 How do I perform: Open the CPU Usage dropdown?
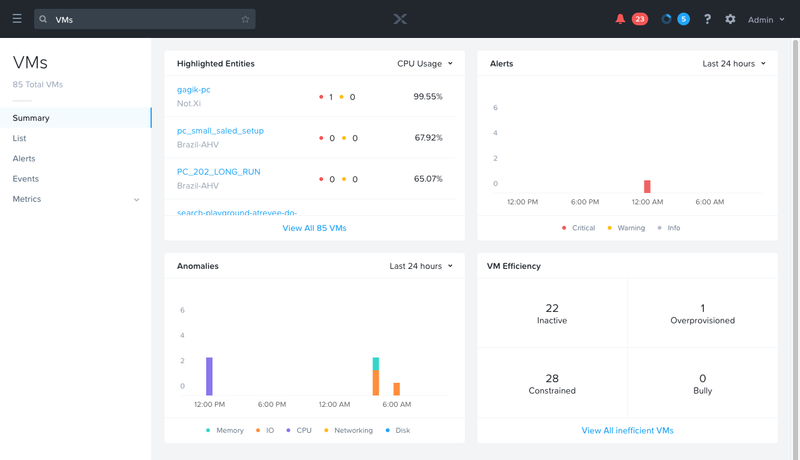click(425, 64)
